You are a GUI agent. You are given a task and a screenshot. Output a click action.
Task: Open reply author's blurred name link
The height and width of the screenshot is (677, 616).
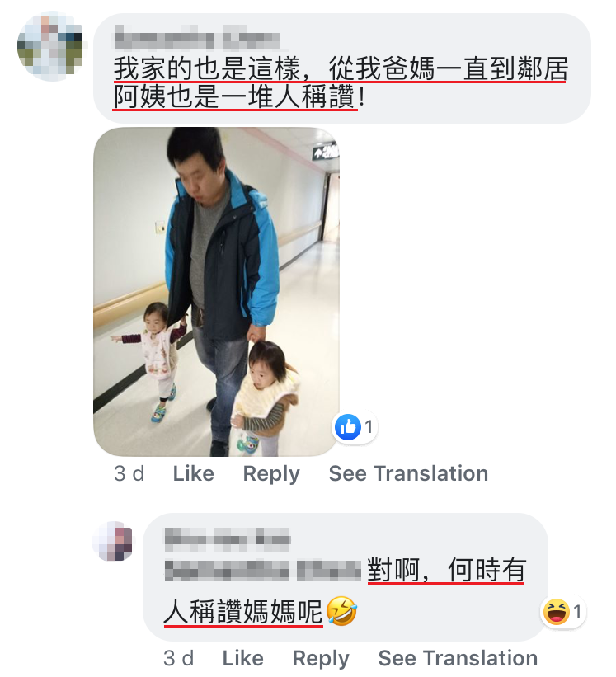click(x=227, y=538)
